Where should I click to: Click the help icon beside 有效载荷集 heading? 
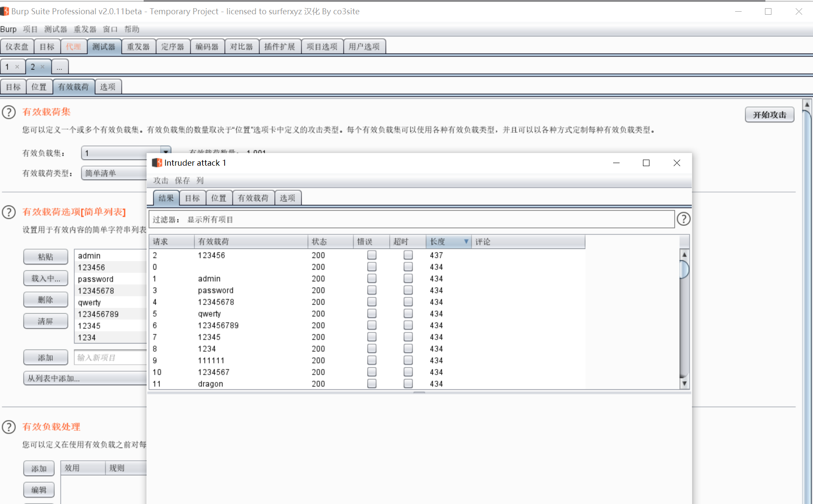(9, 112)
